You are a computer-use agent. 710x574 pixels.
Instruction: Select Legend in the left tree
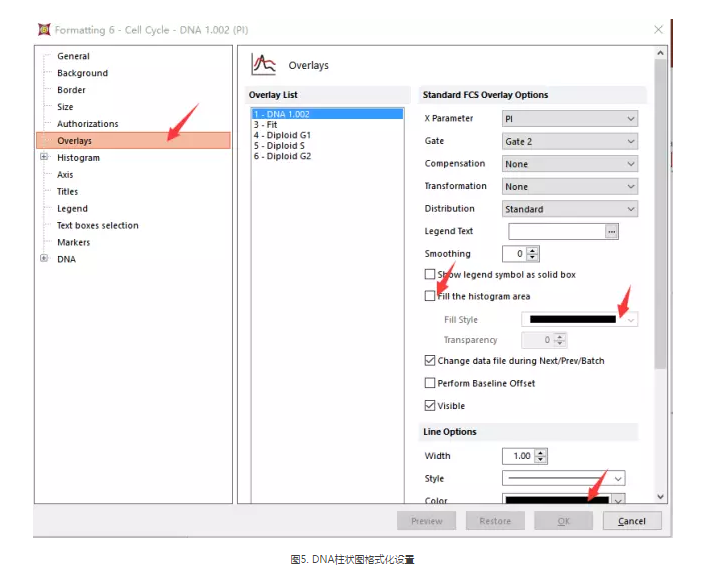point(72,209)
